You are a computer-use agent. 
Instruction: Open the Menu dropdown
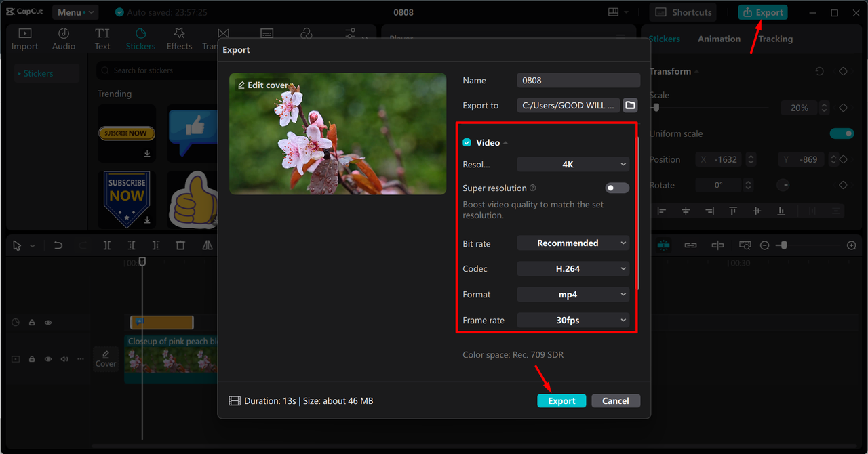[x=75, y=12]
